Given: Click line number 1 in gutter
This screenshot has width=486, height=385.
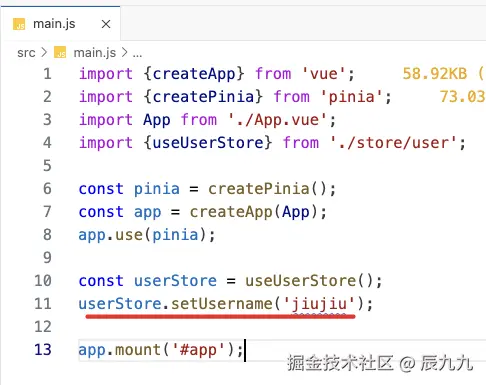Looking at the screenshot, I should (47, 74).
